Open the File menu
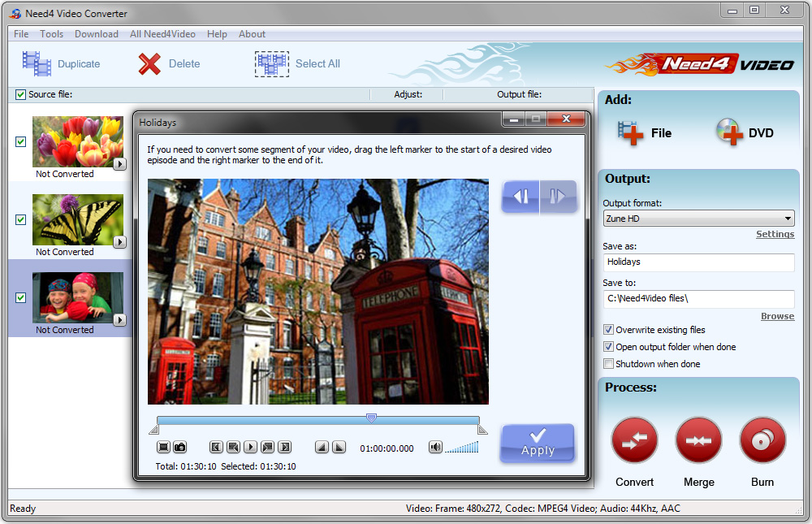This screenshot has height=524, width=812. pyautogui.click(x=21, y=34)
